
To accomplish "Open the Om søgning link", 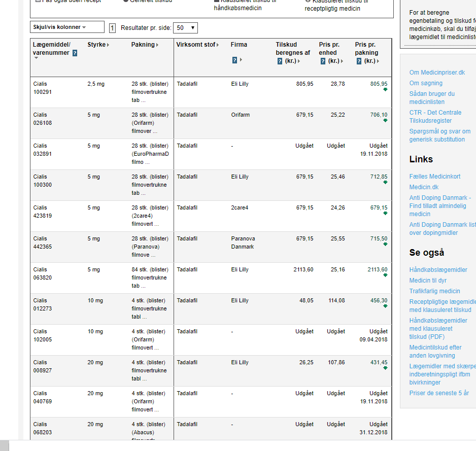I will click(x=426, y=83).
